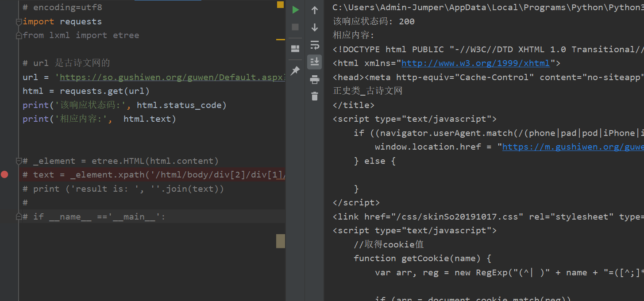Screen dimensions: 644x301
Task: Click the '} else {' console line
Action: (376, 161)
